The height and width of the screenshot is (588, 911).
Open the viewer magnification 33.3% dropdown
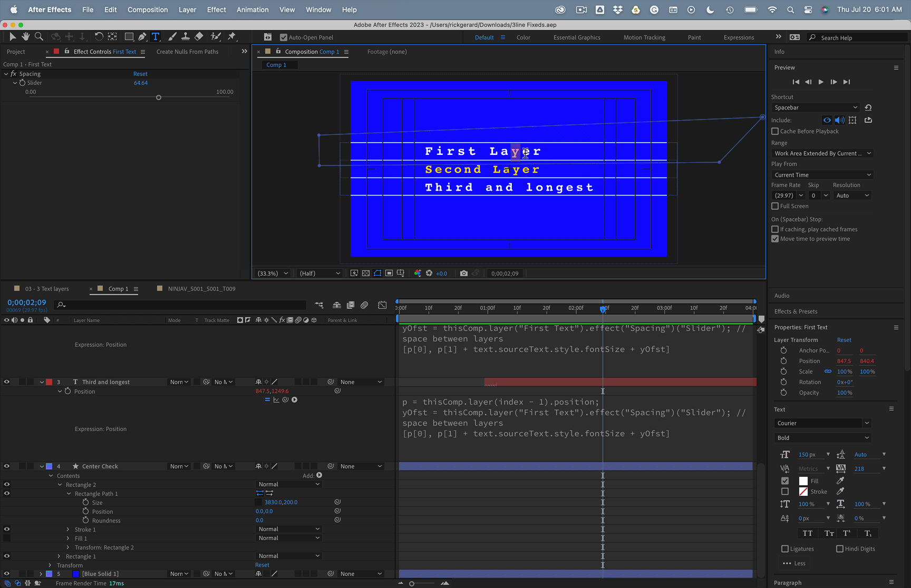click(273, 273)
